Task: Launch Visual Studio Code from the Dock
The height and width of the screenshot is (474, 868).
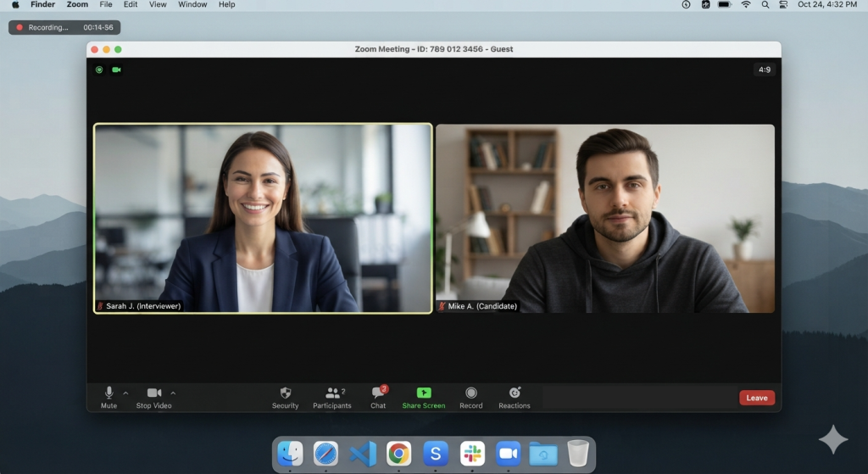Action: click(363, 454)
